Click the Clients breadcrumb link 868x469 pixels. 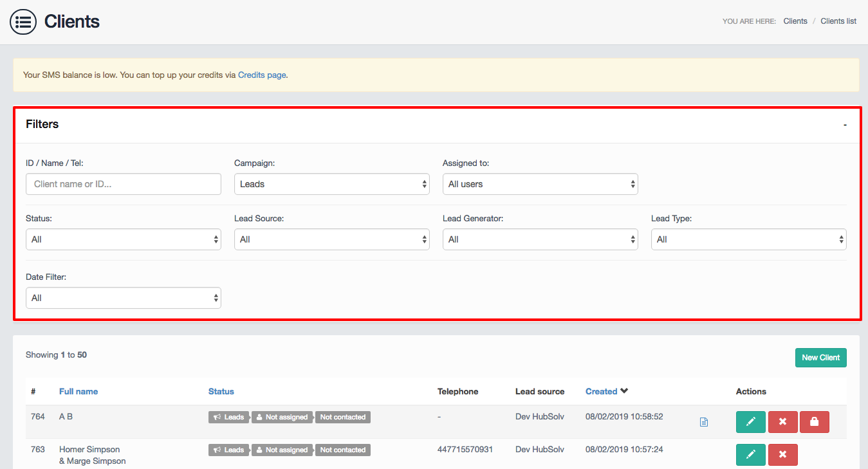[795, 21]
